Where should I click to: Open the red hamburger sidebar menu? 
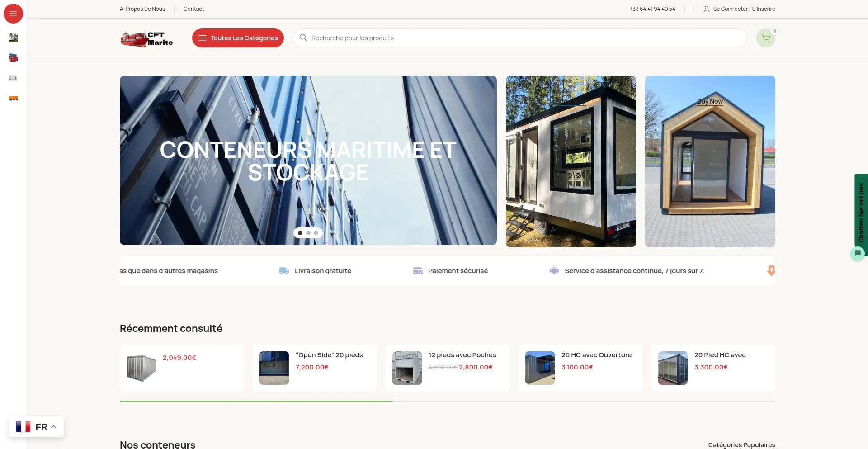click(13, 14)
